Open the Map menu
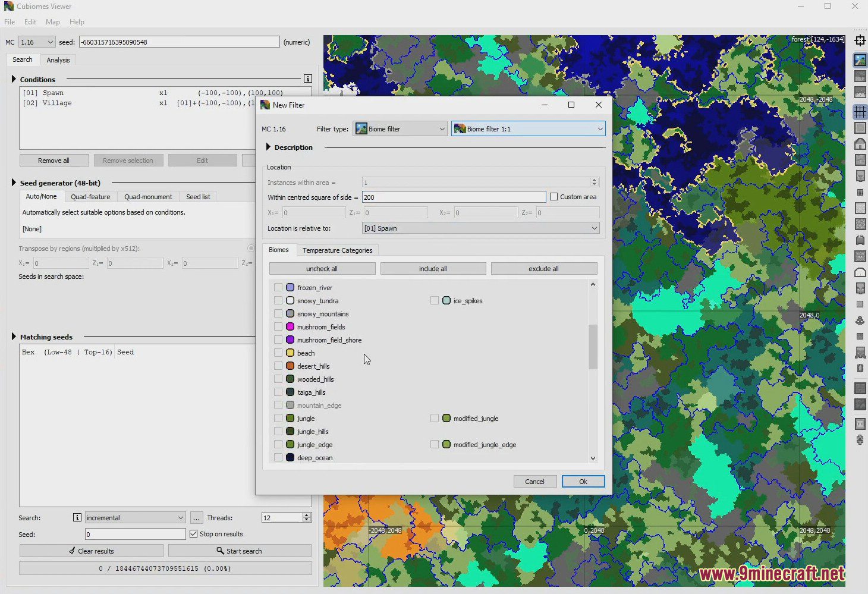The image size is (868, 594). tap(52, 21)
